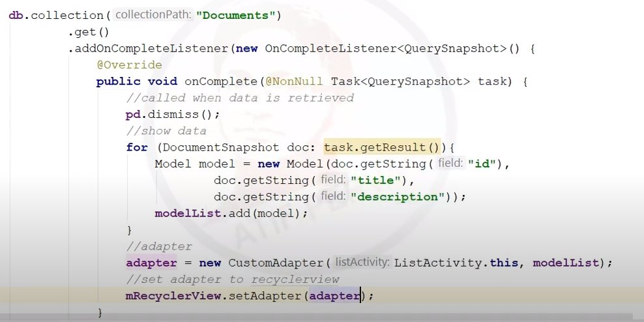Viewport: 644px width, 322px height.
Task: Click the "show data" comment
Action: coord(166,131)
